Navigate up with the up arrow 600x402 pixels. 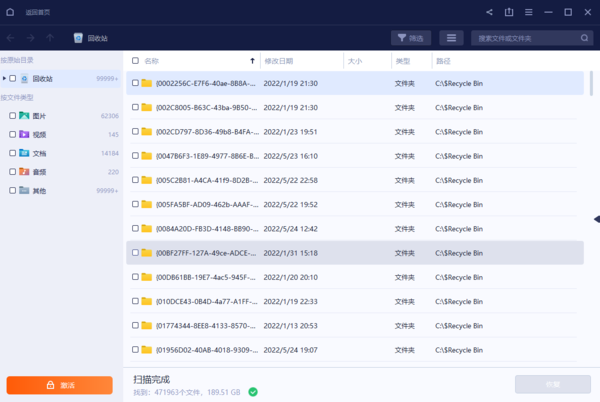51,38
